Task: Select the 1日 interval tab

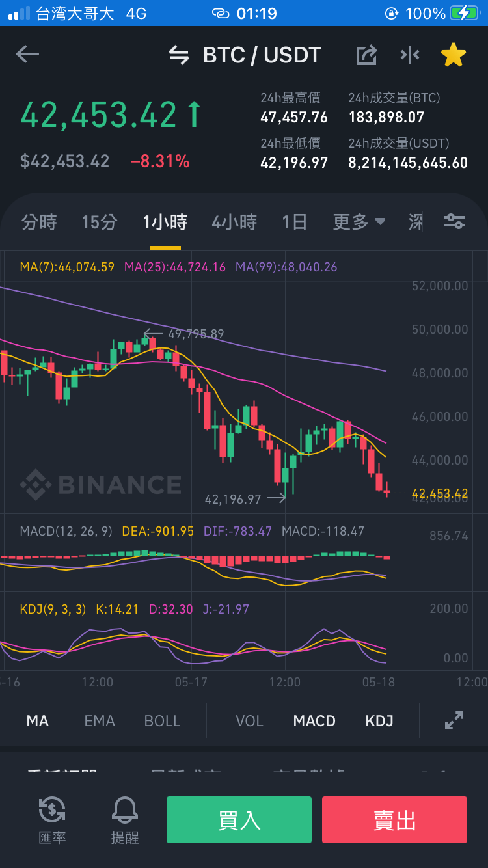Action: pos(294,222)
